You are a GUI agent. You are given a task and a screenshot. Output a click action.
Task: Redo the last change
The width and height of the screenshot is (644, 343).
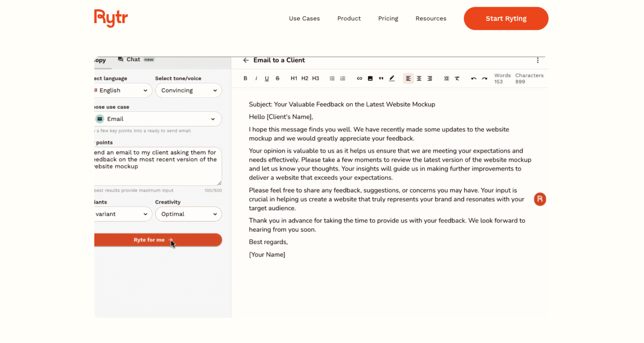(485, 78)
